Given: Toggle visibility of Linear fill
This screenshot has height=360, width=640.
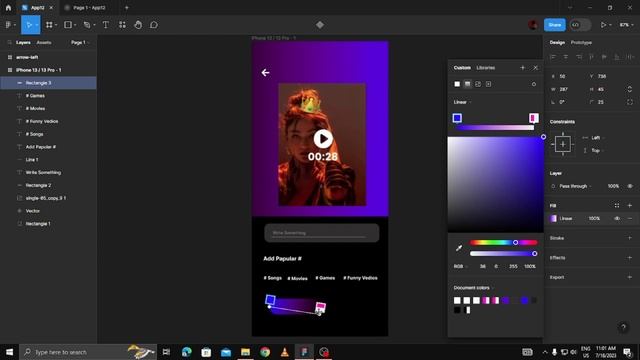Looking at the screenshot, I should [617, 218].
